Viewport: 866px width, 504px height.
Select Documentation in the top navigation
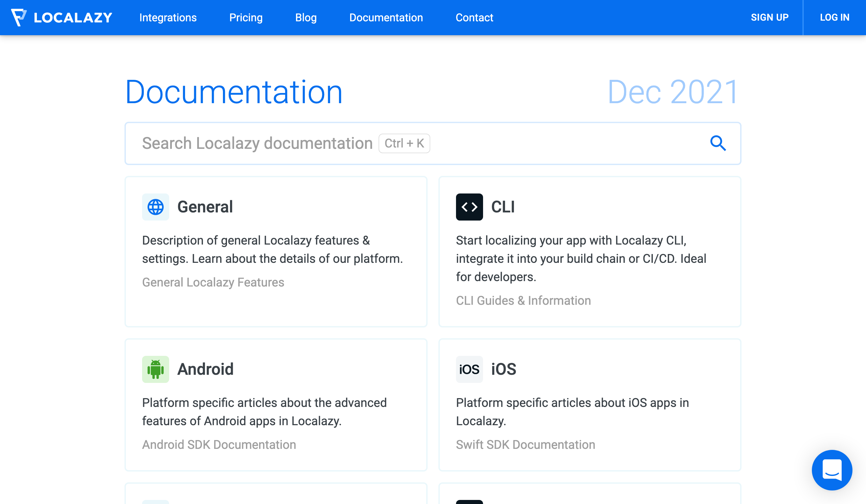386,18
